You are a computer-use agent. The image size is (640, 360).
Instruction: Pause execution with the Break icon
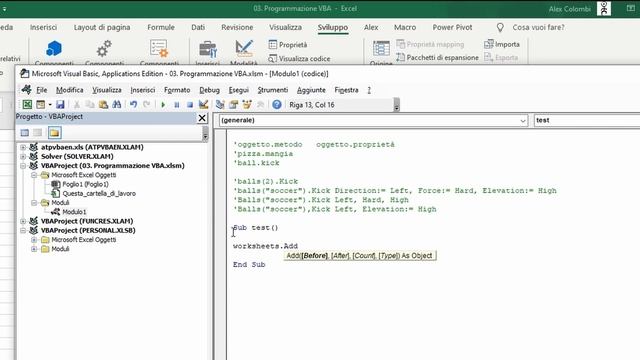click(x=177, y=105)
